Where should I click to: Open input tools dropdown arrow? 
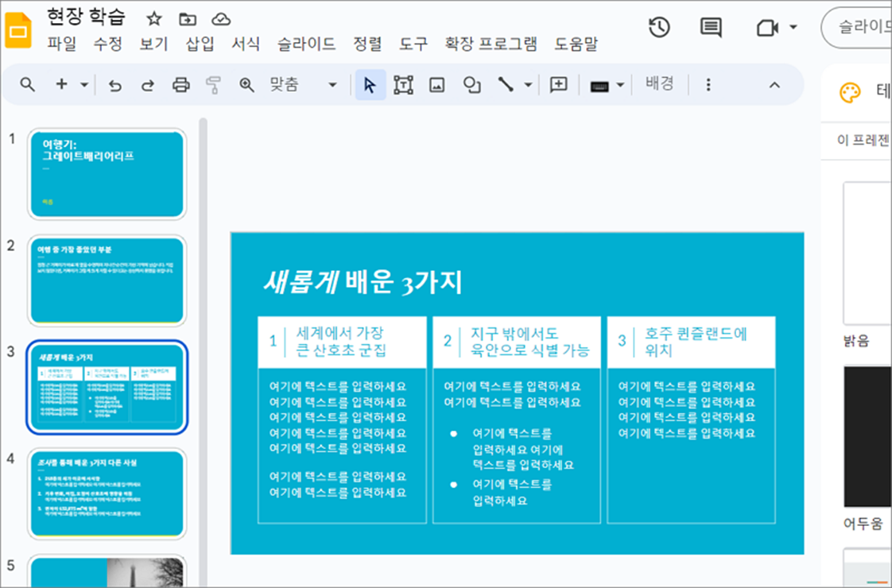coord(621,85)
